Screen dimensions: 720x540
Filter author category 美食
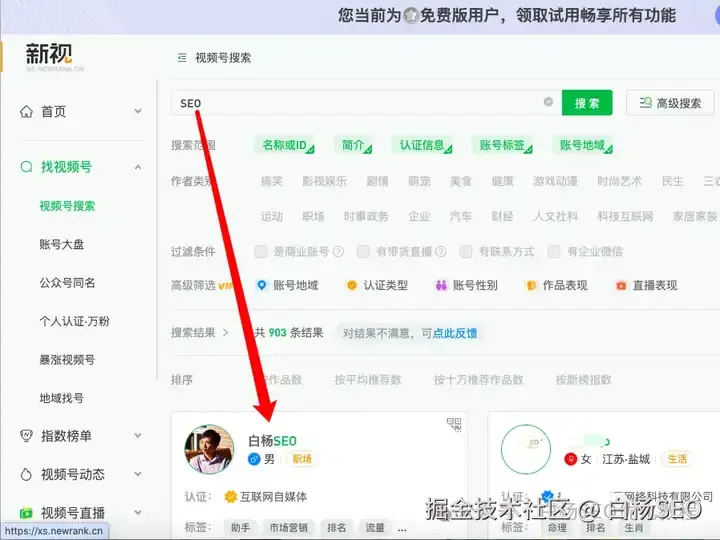[x=461, y=181]
